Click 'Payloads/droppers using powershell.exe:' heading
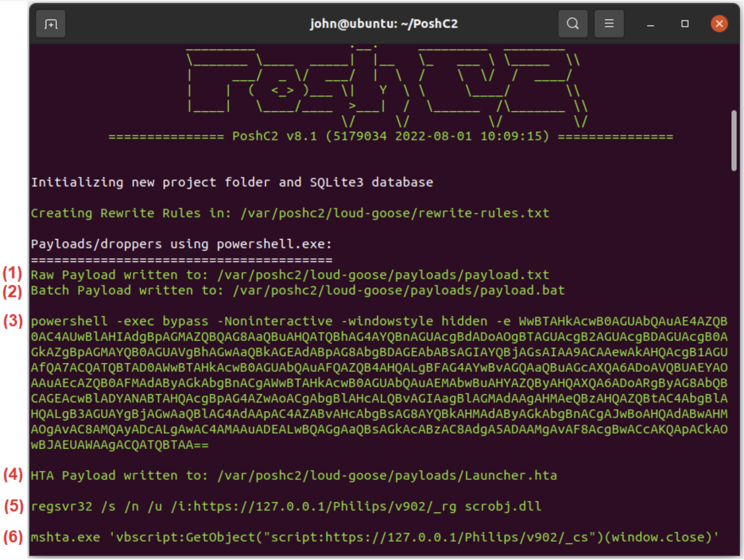 click(x=181, y=244)
